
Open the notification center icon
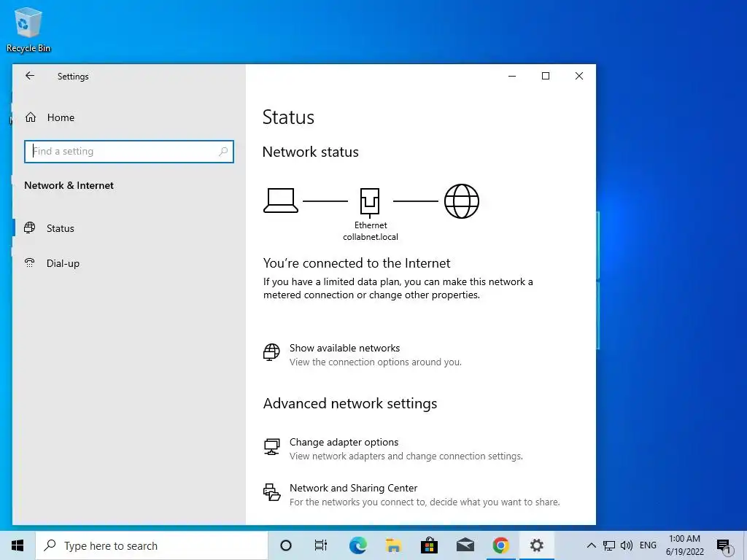click(724, 546)
